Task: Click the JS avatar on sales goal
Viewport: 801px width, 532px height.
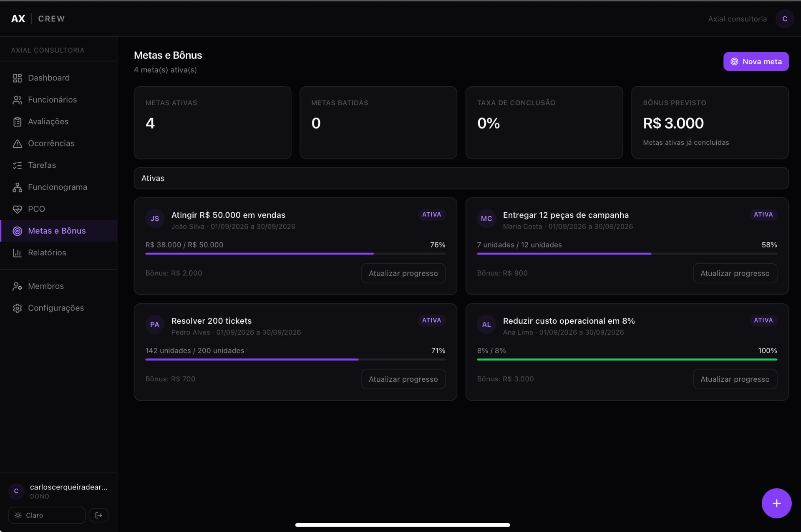Action: (155, 219)
